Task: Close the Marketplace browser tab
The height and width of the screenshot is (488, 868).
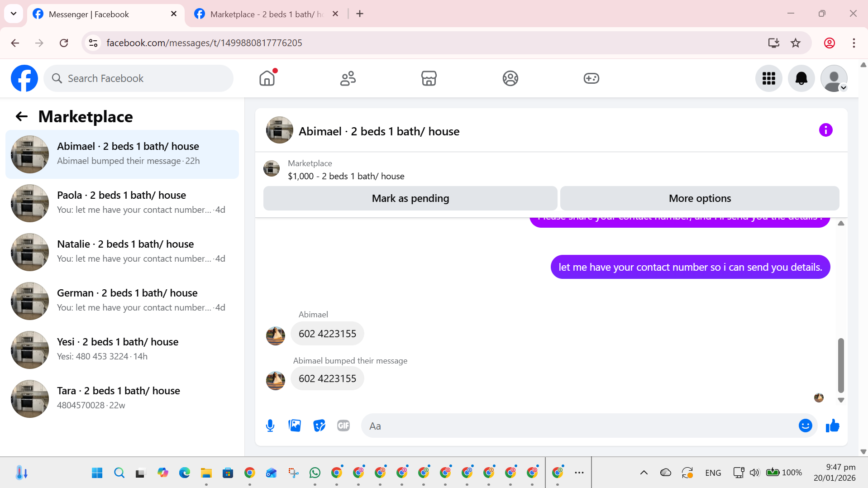Action: (x=335, y=14)
